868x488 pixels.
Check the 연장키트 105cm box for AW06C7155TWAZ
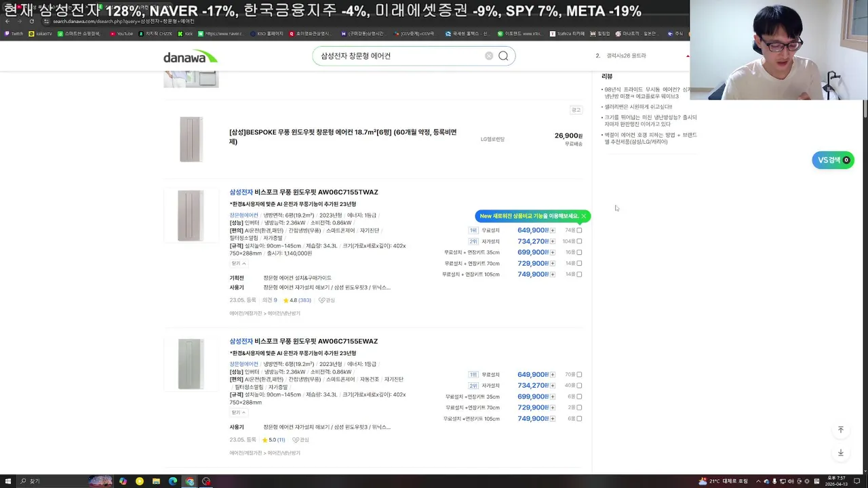click(579, 274)
